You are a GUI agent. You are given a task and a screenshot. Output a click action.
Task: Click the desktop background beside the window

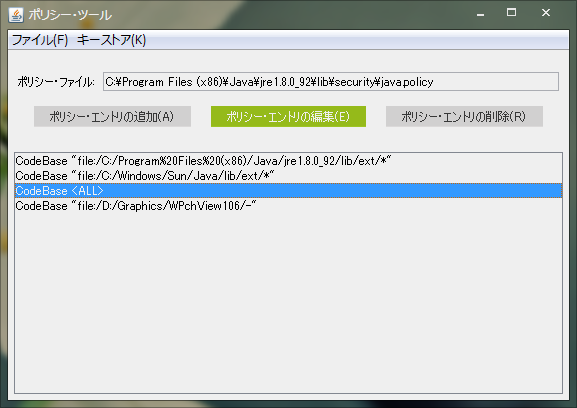3,221
